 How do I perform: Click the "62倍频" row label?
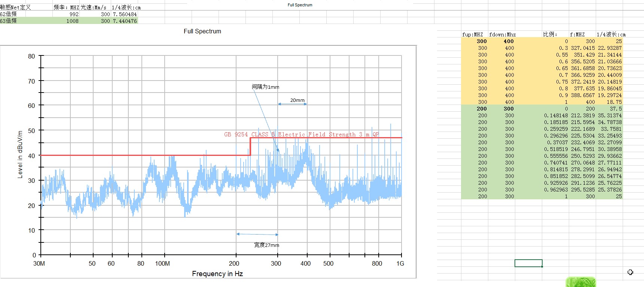pos(8,14)
